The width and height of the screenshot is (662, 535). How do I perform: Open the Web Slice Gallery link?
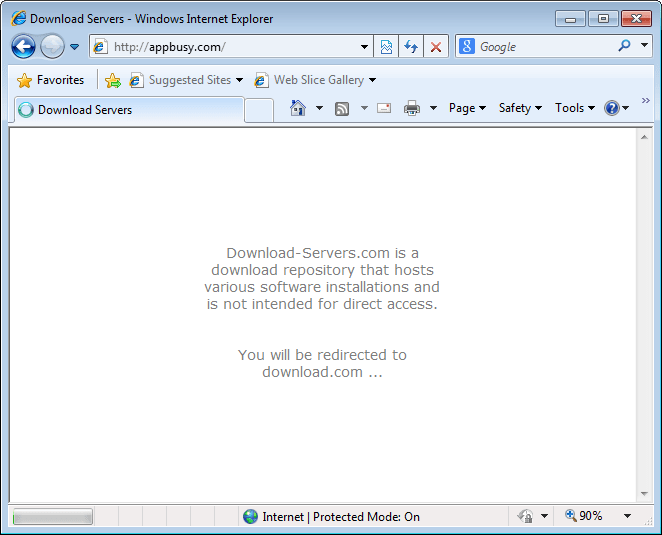(315, 80)
